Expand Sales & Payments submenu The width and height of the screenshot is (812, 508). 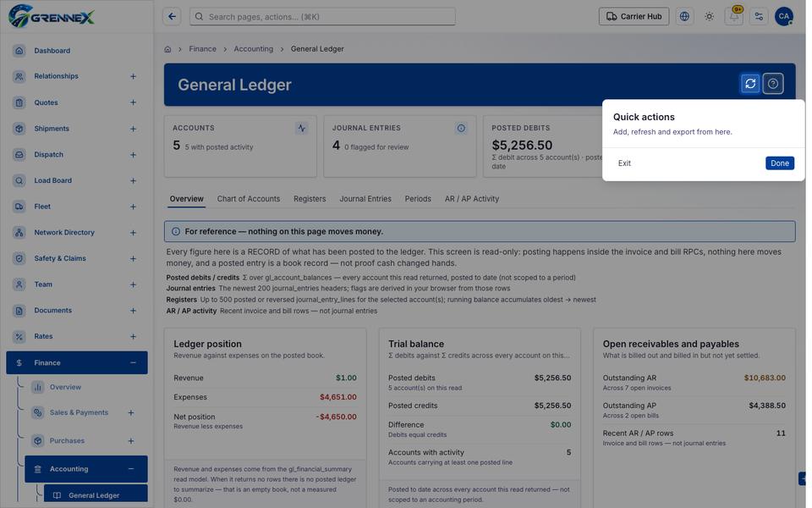(131, 412)
